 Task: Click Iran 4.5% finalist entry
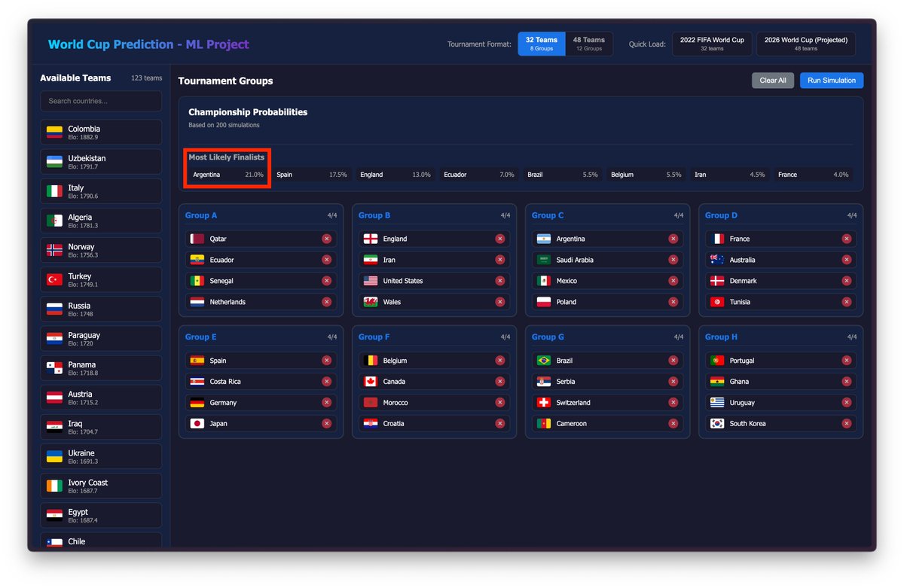pyautogui.click(x=730, y=175)
